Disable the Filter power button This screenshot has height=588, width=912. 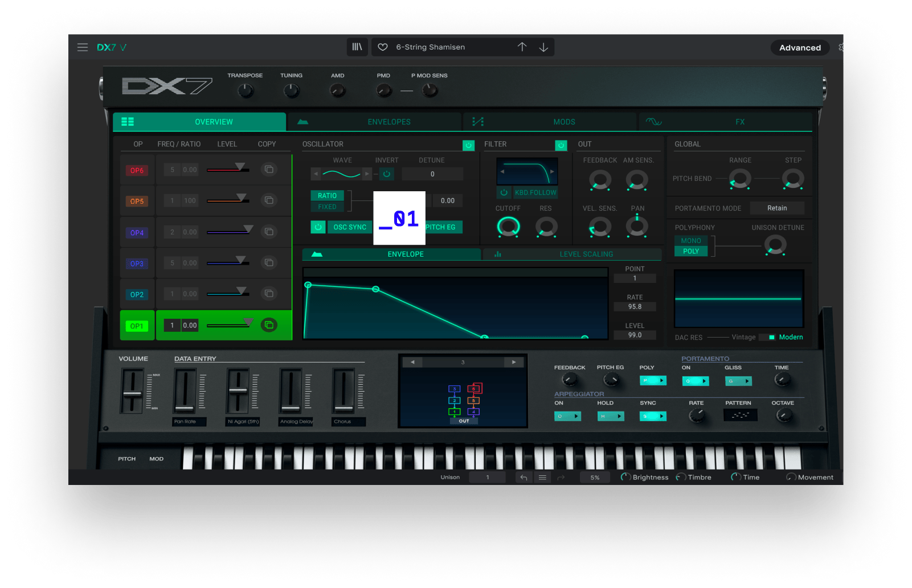(x=561, y=145)
